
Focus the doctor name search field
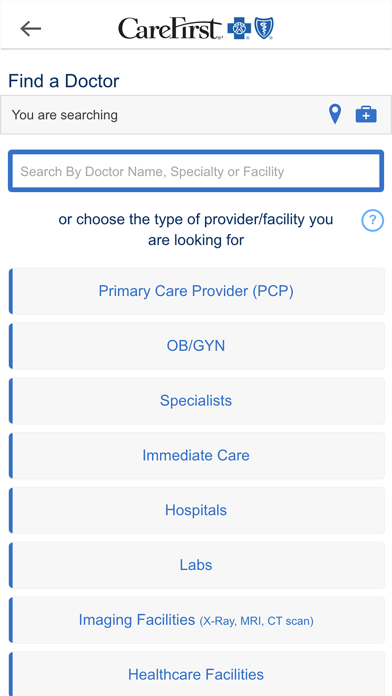coord(196,171)
